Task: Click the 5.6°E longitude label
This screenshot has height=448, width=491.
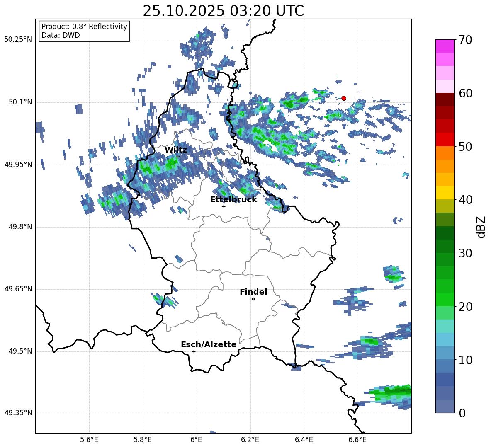Action: pos(89,440)
